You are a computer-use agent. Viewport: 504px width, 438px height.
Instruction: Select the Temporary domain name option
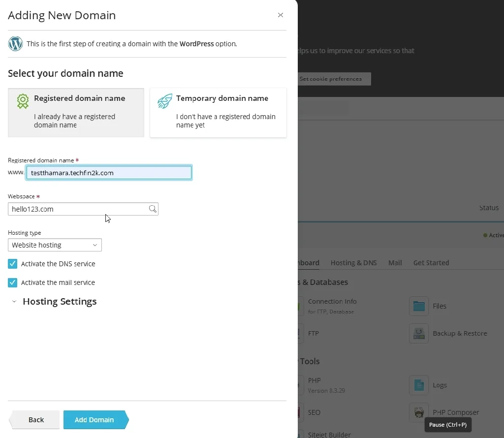(218, 113)
